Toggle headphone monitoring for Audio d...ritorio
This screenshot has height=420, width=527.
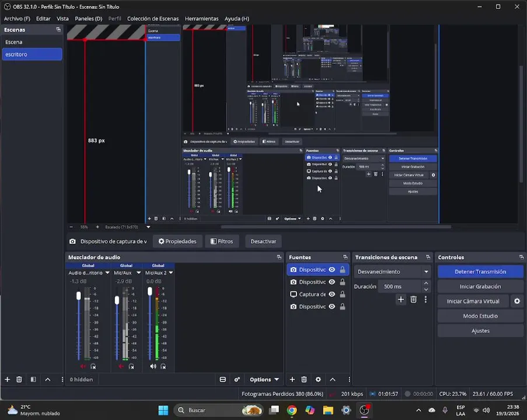[x=93, y=366]
